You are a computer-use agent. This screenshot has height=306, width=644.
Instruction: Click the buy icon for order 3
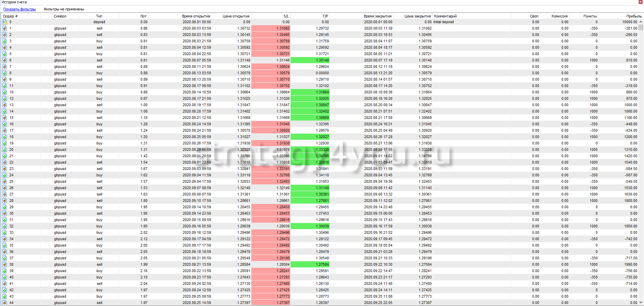click(5, 41)
